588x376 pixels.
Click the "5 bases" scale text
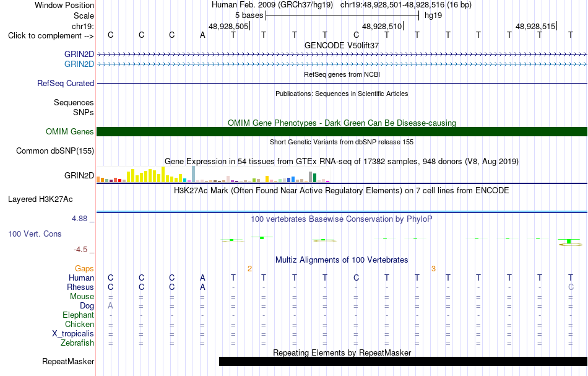249,15
